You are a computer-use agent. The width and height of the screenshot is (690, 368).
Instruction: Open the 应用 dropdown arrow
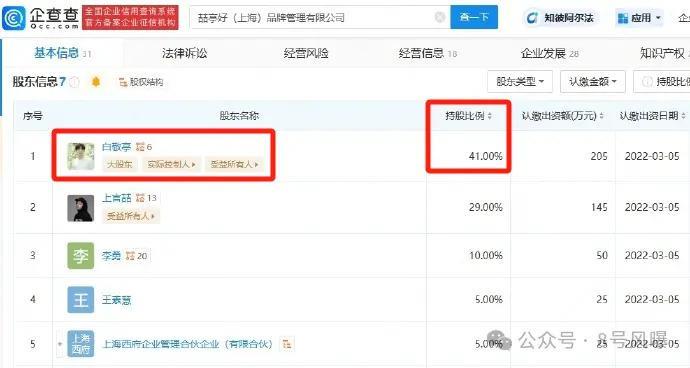pyautogui.click(x=658, y=18)
